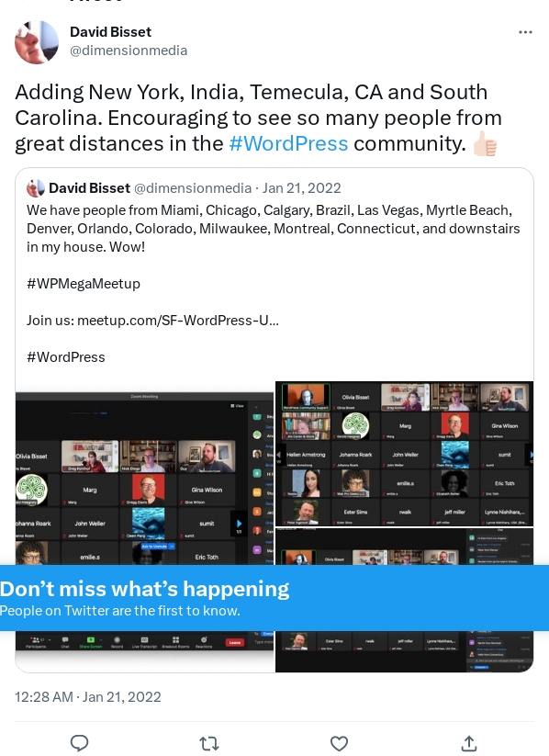Click the thumbs up emoji
This screenshot has width=549, height=756.
coord(485,144)
